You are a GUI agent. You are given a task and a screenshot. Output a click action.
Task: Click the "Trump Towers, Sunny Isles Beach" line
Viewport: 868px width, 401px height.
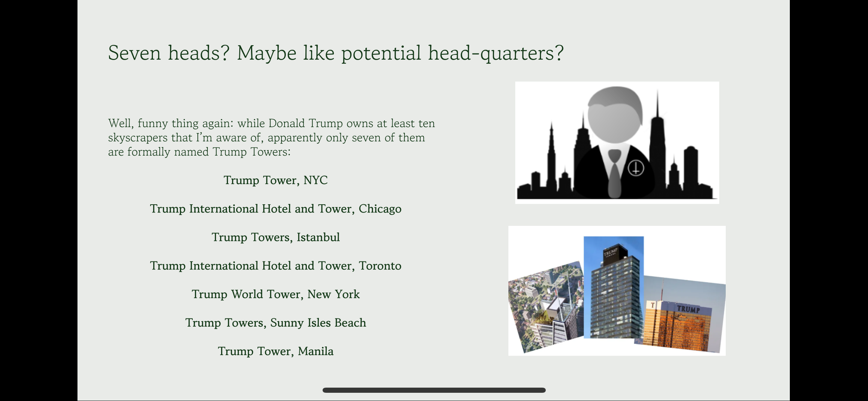point(276,323)
